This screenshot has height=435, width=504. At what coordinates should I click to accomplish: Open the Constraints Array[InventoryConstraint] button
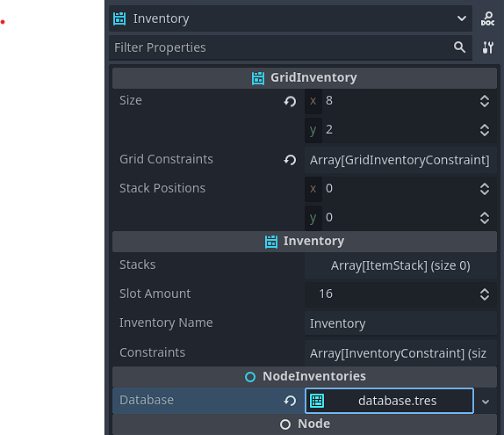pos(400,353)
